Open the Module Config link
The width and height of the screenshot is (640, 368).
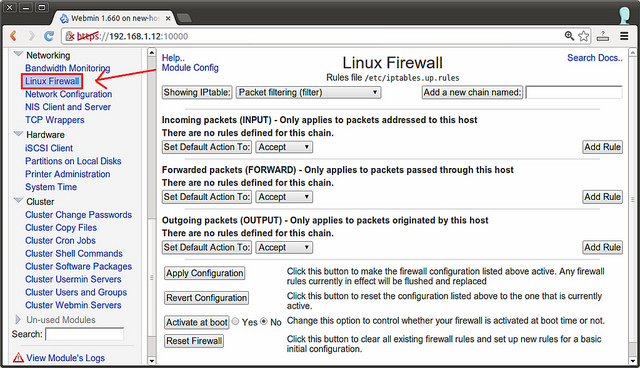point(190,68)
